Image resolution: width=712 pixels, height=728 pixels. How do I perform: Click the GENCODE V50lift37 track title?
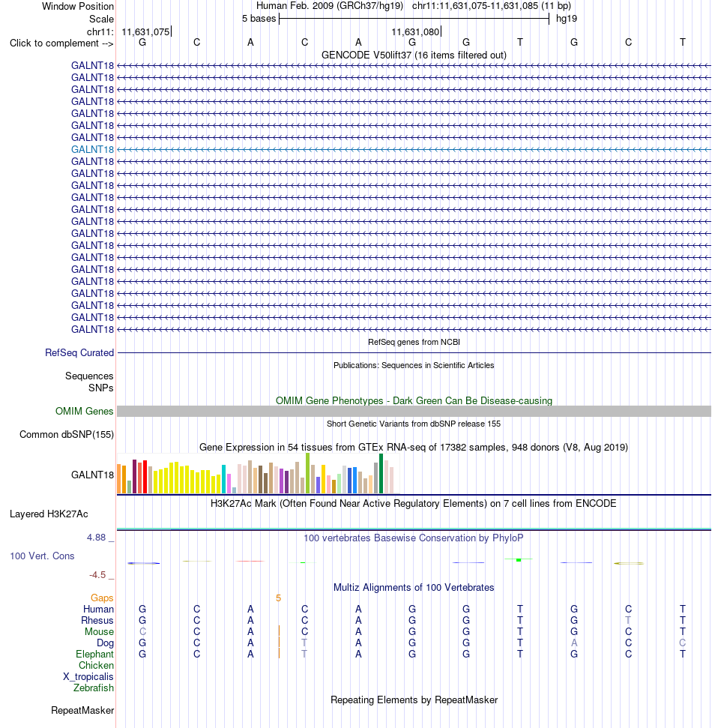tap(414, 55)
